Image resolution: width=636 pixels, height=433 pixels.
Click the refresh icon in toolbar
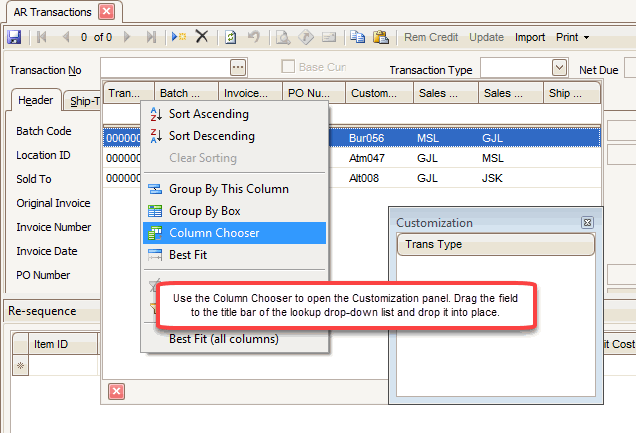coord(230,37)
